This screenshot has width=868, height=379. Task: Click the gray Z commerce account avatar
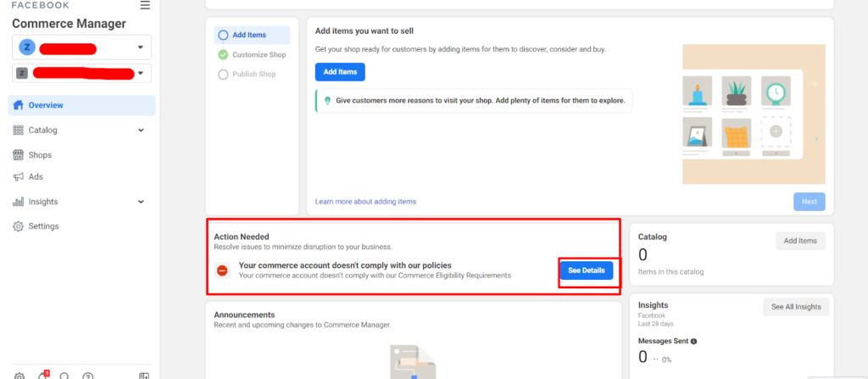pos(21,73)
